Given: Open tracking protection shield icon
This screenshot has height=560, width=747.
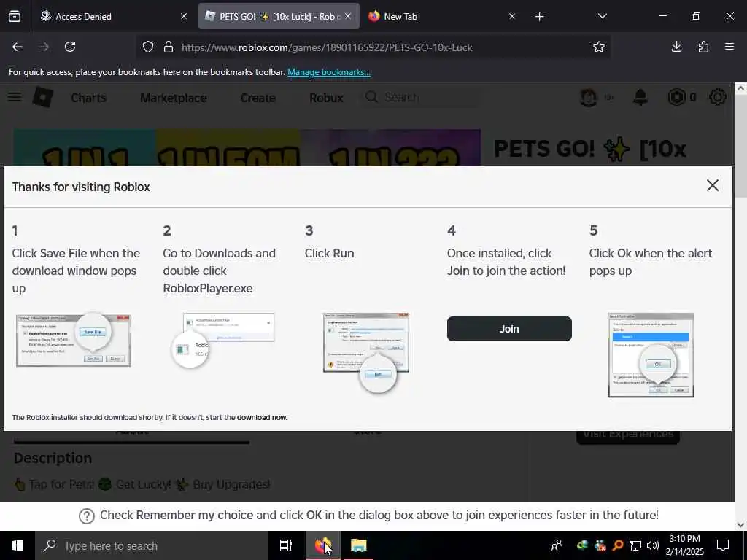Looking at the screenshot, I should [x=148, y=47].
